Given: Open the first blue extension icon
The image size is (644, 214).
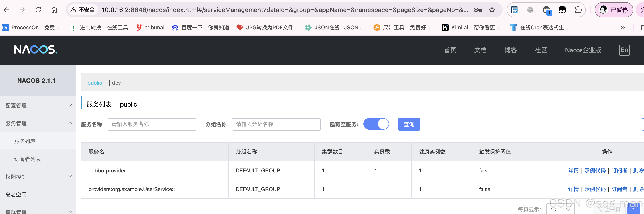Looking at the screenshot, I should tap(514, 10).
